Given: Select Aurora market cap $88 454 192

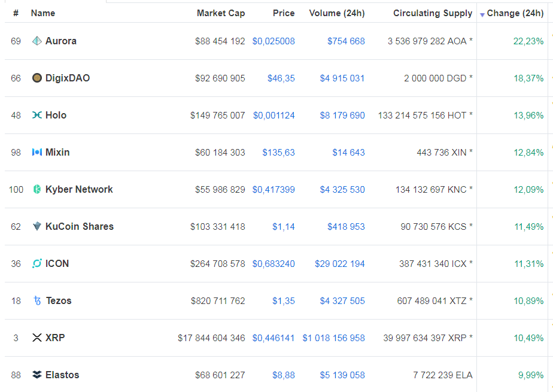Looking at the screenshot, I should pyautogui.click(x=220, y=41).
